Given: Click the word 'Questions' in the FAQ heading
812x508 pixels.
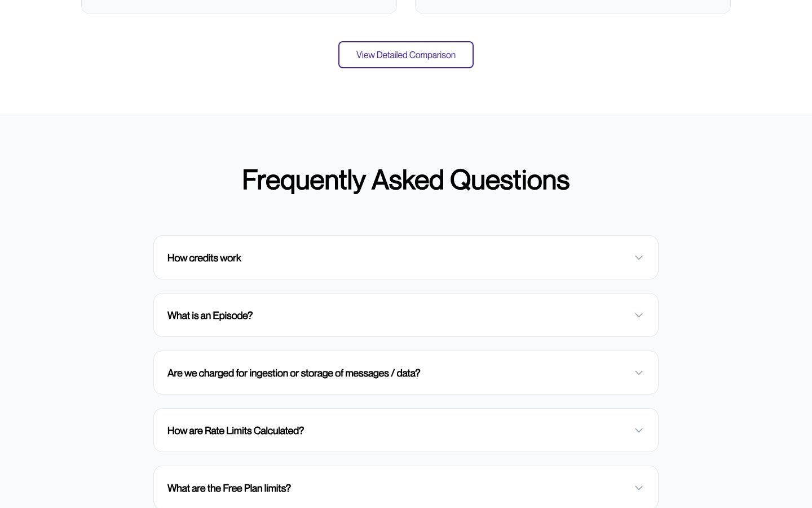Looking at the screenshot, I should [x=509, y=180].
